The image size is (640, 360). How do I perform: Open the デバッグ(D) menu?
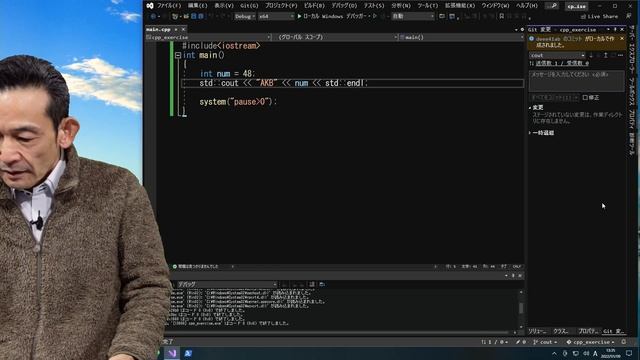tap(344, 6)
